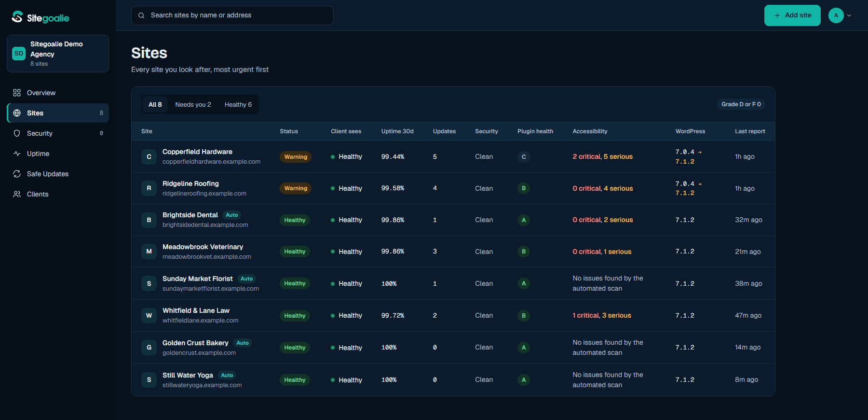Viewport: 868px width, 420px height.
Task: Select the Sites globe icon
Action: [17, 113]
